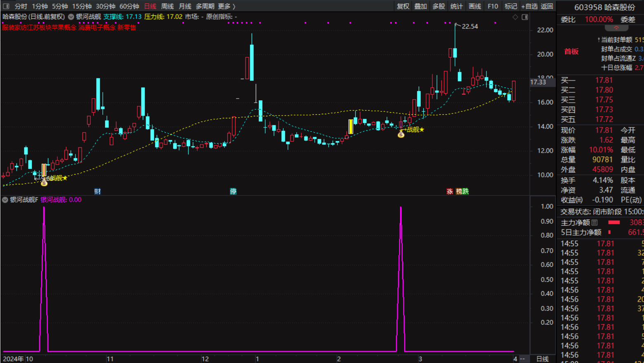Image resolution: width=644 pixels, height=363 pixels.
Task: Add stock using +自选 button
Action: click(x=529, y=6)
